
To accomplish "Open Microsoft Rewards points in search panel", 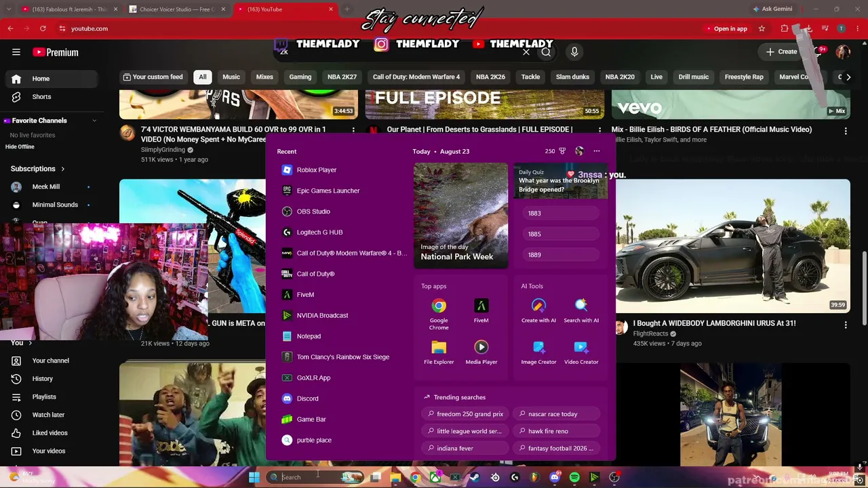I will [555, 151].
